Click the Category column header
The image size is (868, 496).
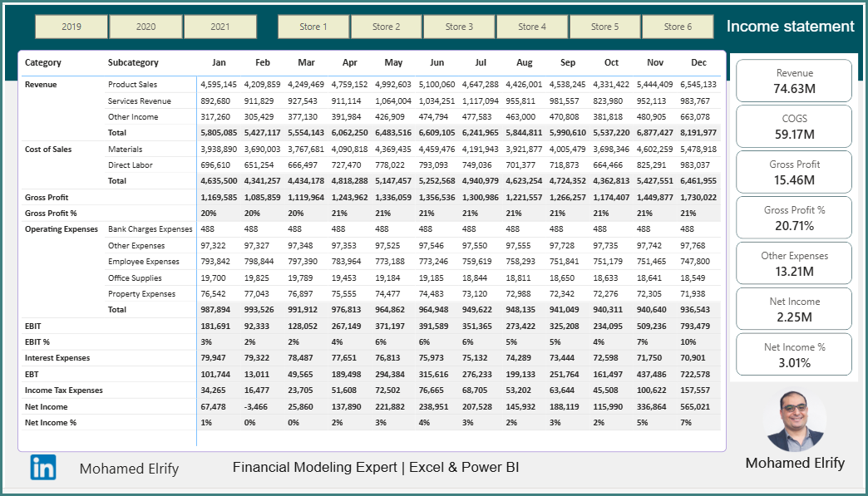tap(43, 62)
